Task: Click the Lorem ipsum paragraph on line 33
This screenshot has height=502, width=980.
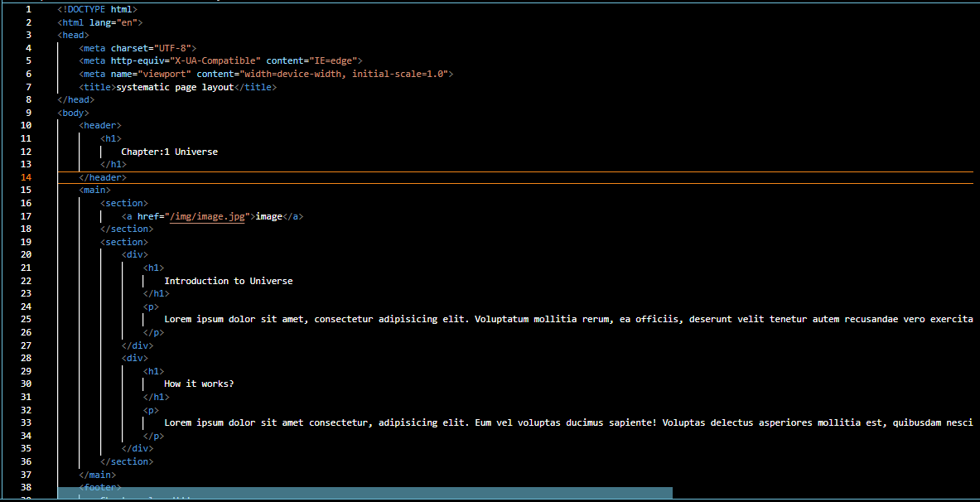Action: click(x=569, y=422)
